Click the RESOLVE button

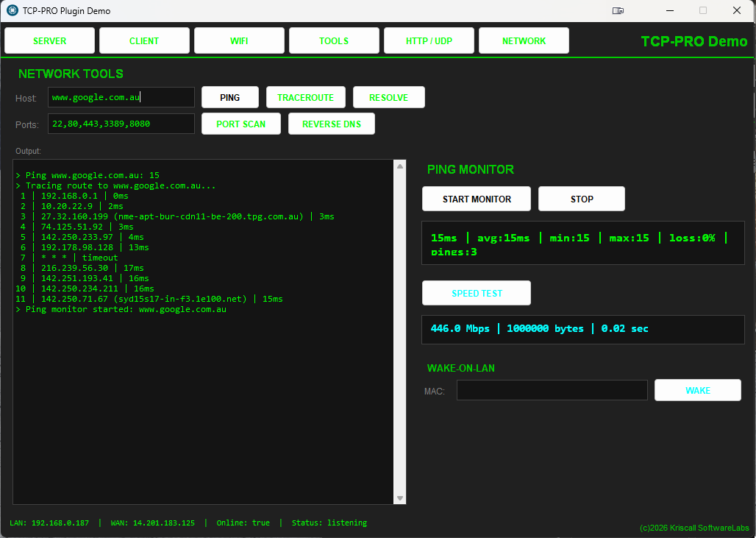coord(388,98)
